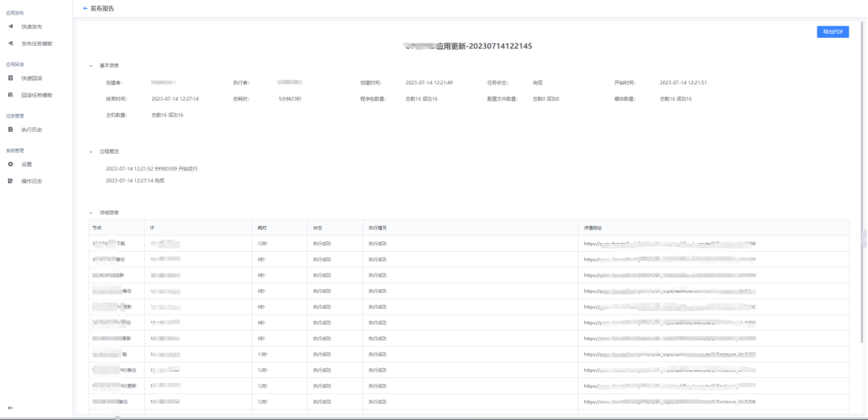The height and width of the screenshot is (420, 868).
Task: Select the 总耗时 value 5分钟23秒
Action: [289, 99]
